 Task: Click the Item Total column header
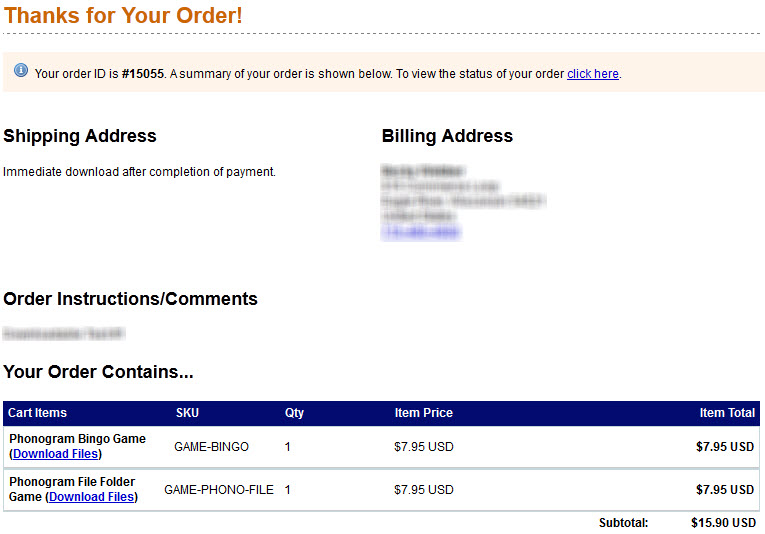pyautogui.click(x=727, y=413)
